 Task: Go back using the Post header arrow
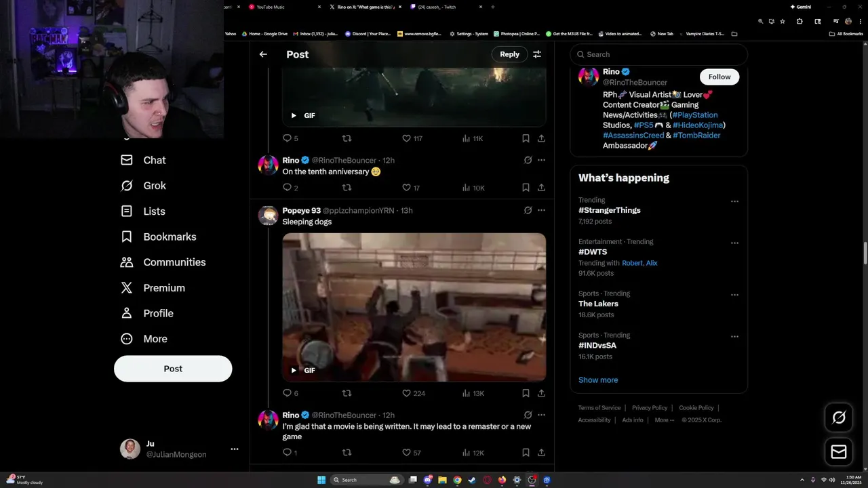263,54
